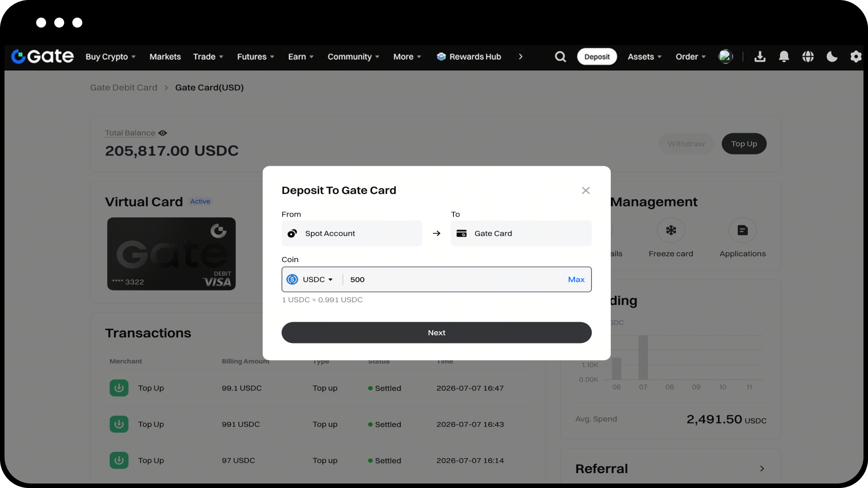Expand the Trade menu
Image resolution: width=868 pixels, height=488 pixels.
[208, 56]
